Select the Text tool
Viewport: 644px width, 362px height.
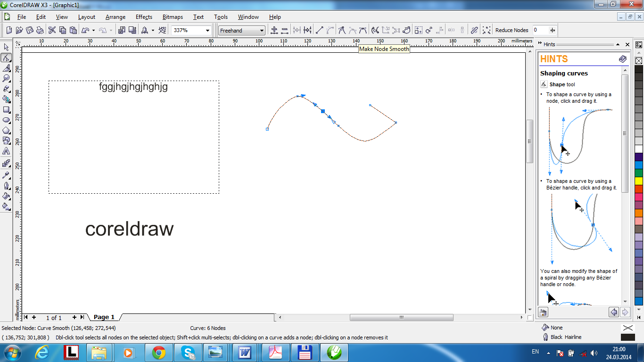pyautogui.click(x=6, y=151)
